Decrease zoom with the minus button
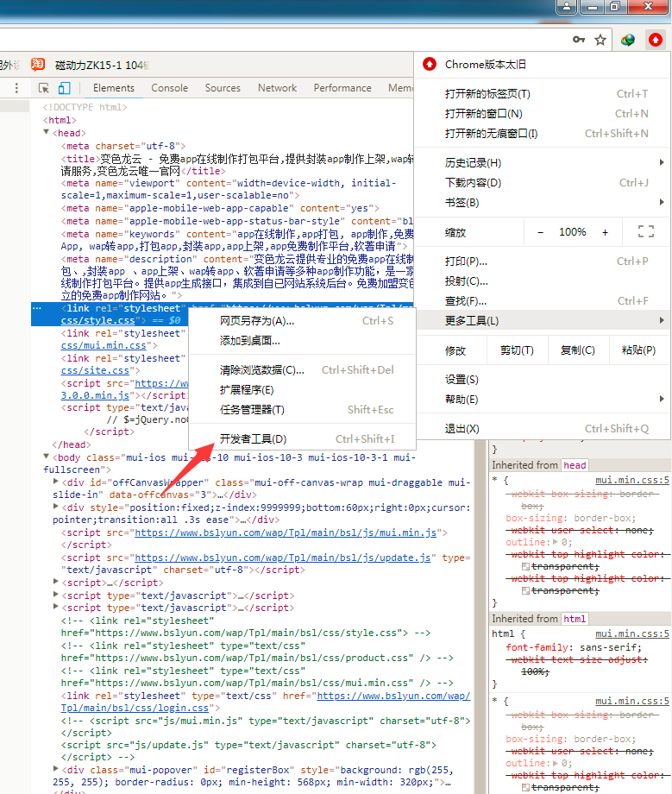The image size is (672, 794). 540,232
